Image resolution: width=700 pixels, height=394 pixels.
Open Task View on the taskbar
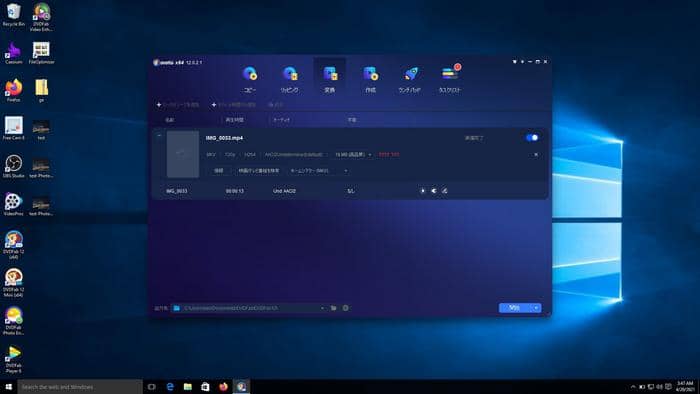152,386
